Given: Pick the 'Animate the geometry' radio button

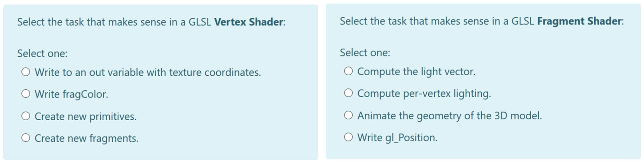Looking at the screenshot, I should (348, 115).
